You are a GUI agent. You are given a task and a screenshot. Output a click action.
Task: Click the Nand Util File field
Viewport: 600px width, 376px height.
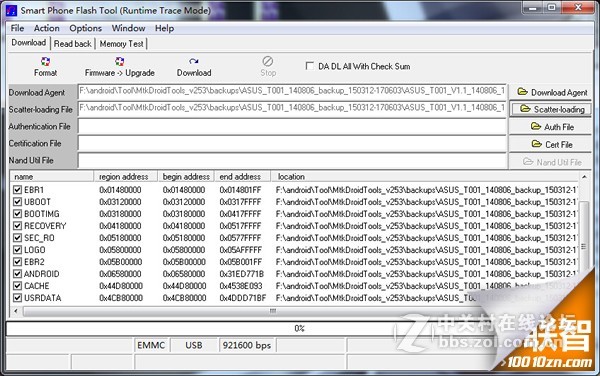292,160
